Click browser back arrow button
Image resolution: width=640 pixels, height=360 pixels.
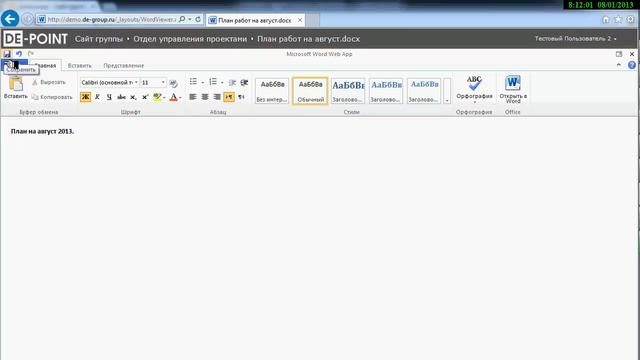pos(10,19)
